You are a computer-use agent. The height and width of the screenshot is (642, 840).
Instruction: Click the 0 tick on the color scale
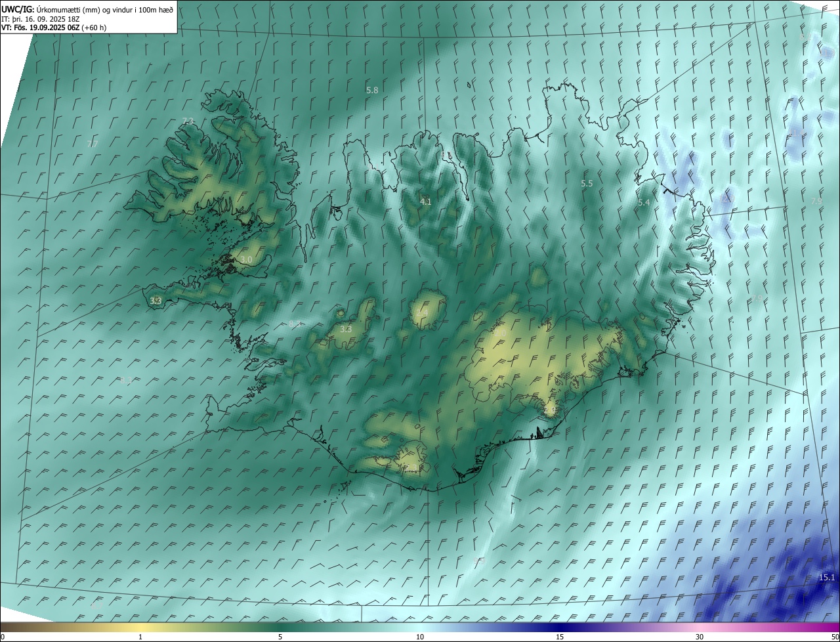coord(3,637)
